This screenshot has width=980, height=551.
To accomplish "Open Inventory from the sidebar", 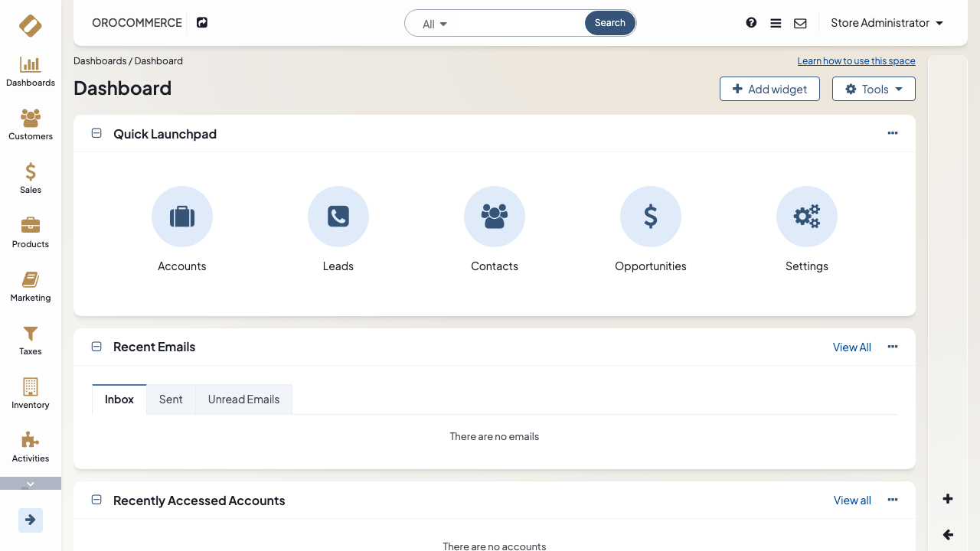I will (x=31, y=394).
